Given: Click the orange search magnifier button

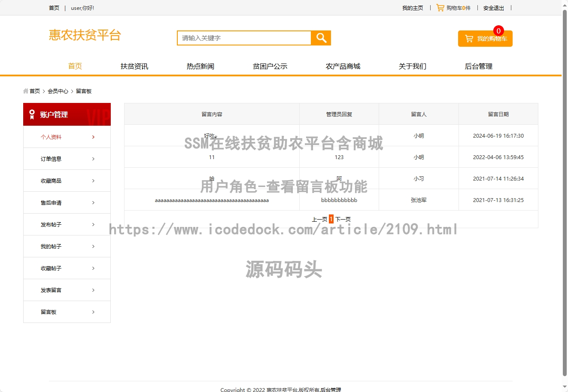Looking at the screenshot, I should tap(321, 38).
